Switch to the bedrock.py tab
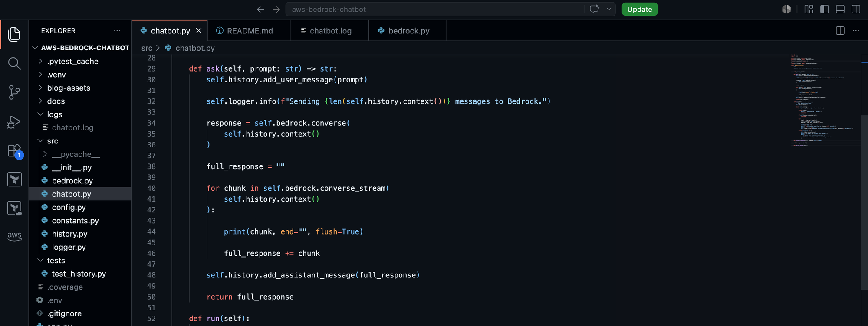The height and width of the screenshot is (326, 868). click(x=408, y=30)
